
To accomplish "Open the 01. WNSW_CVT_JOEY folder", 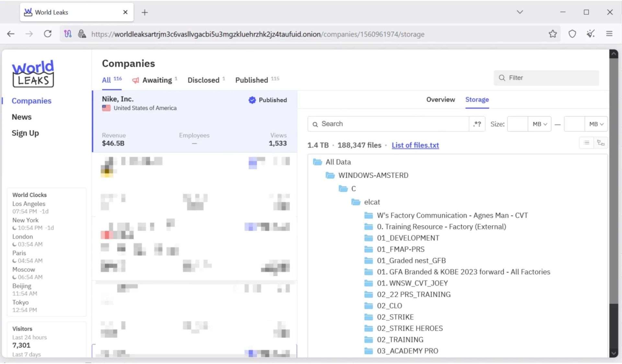I will pyautogui.click(x=406, y=283).
